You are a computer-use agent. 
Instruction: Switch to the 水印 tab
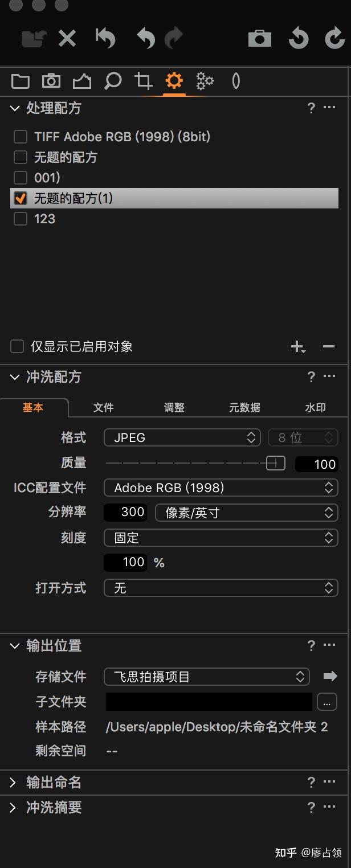click(315, 407)
